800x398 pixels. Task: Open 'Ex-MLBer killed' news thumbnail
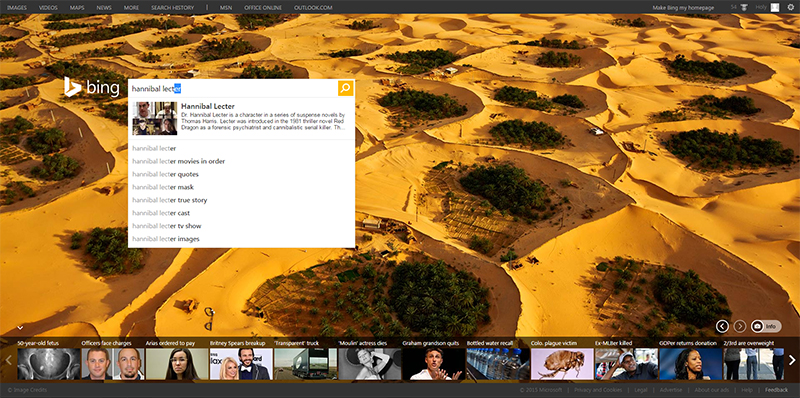626,363
